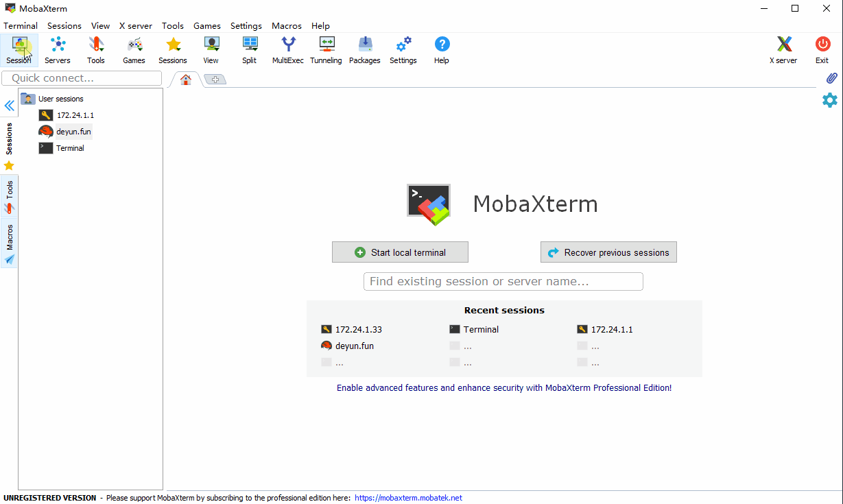Open the Packages toolbar icon
This screenshot has height=504, width=843.
click(x=365, y=50)
